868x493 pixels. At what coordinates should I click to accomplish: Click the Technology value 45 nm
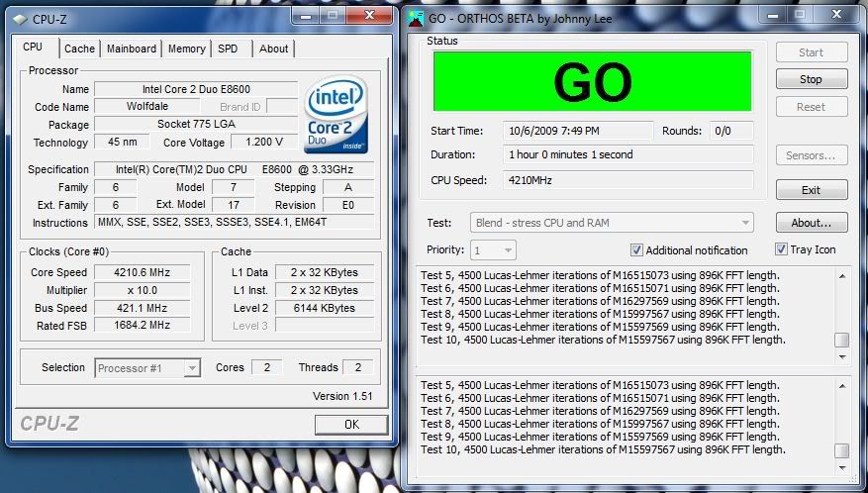[123, 142]
